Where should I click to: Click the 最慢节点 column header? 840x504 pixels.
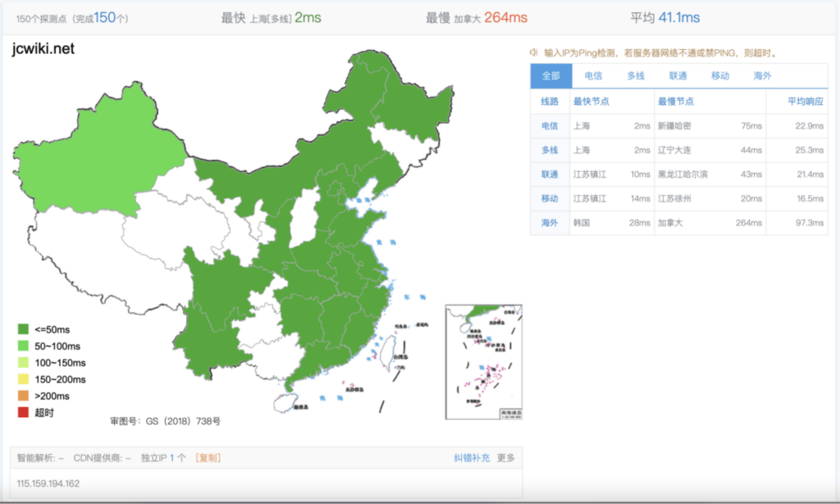(x=676, y=101)
